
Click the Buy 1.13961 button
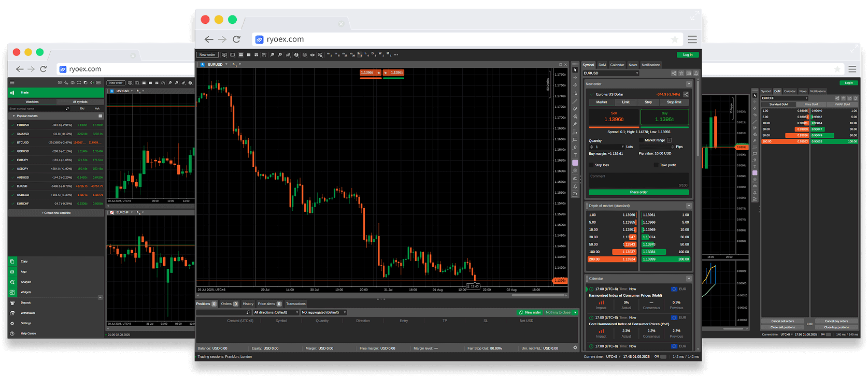click(665, 117)
